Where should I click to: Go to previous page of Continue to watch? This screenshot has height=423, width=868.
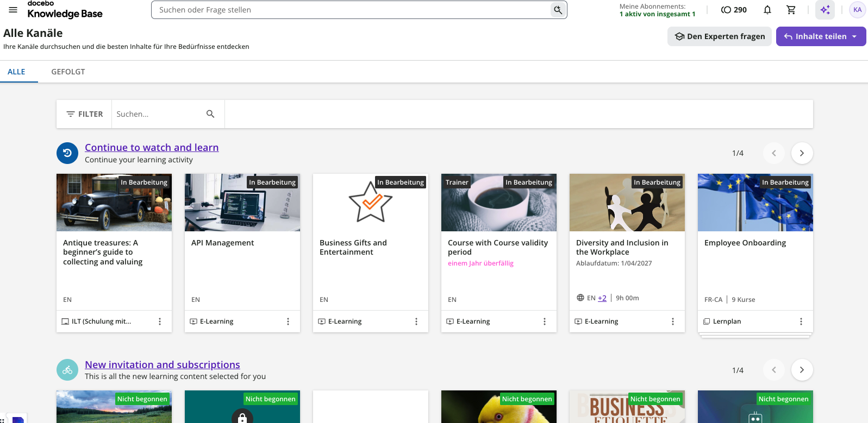pyautogui.click(x=774, y=153)
